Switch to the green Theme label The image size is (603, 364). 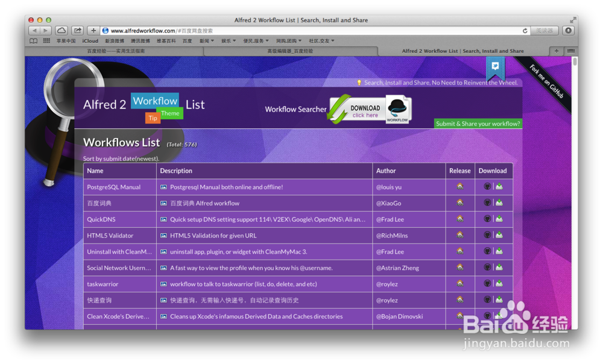point(171,113)
